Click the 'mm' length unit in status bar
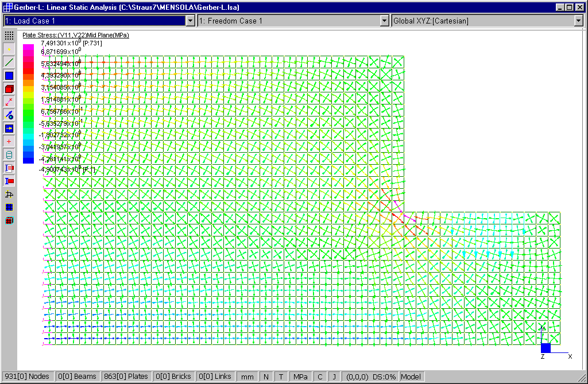This screenshot has height=384, width=588. 247,377
